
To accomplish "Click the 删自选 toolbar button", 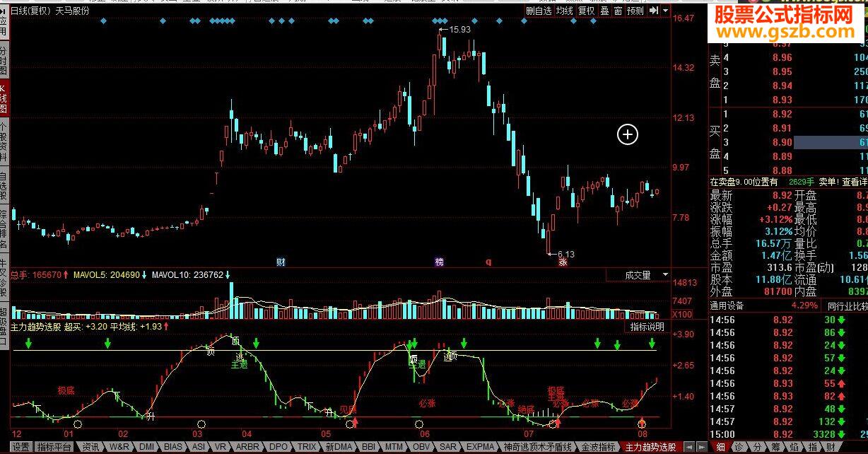I will [539, 11].
